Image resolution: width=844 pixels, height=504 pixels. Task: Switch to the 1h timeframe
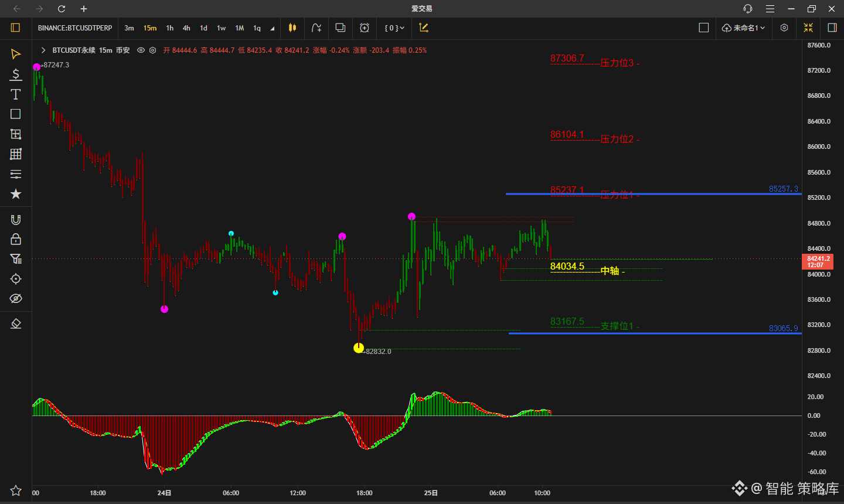pyautogui.click(x=169, y=28)
